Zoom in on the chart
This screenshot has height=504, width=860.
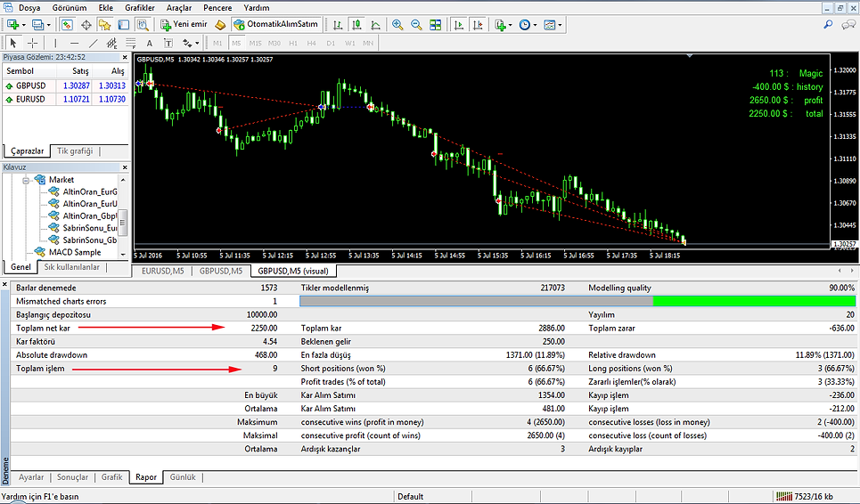[397, 25]
